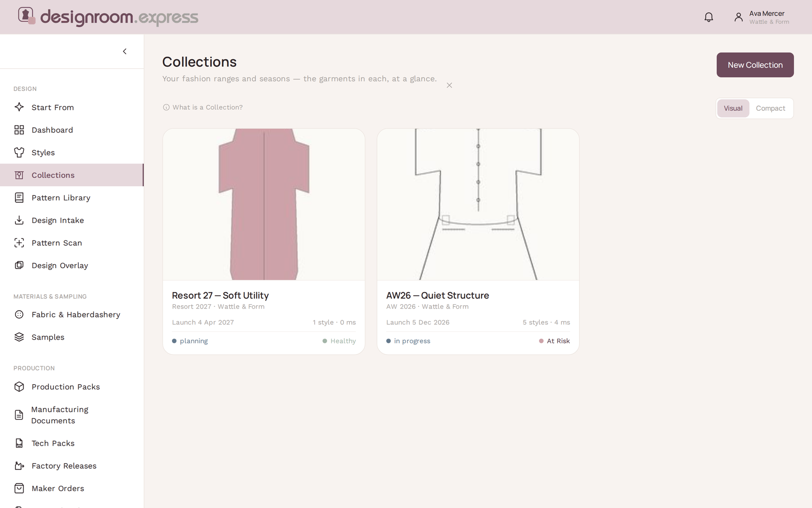This screenshot has height=508, width=812.
Task: Open Resort 27 — Soft Utility title
Action: 220,295
